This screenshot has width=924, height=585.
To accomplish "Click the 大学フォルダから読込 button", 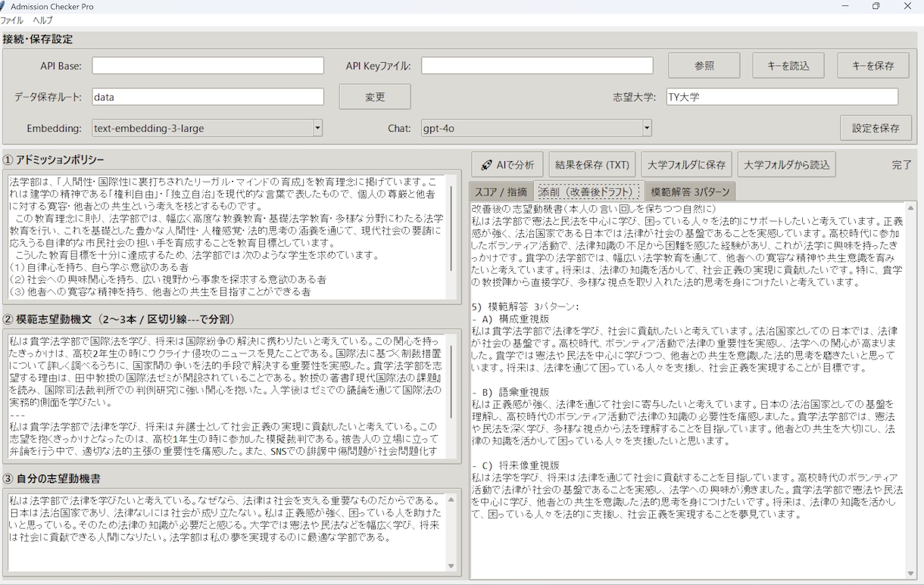I will (x=786, y=165).
